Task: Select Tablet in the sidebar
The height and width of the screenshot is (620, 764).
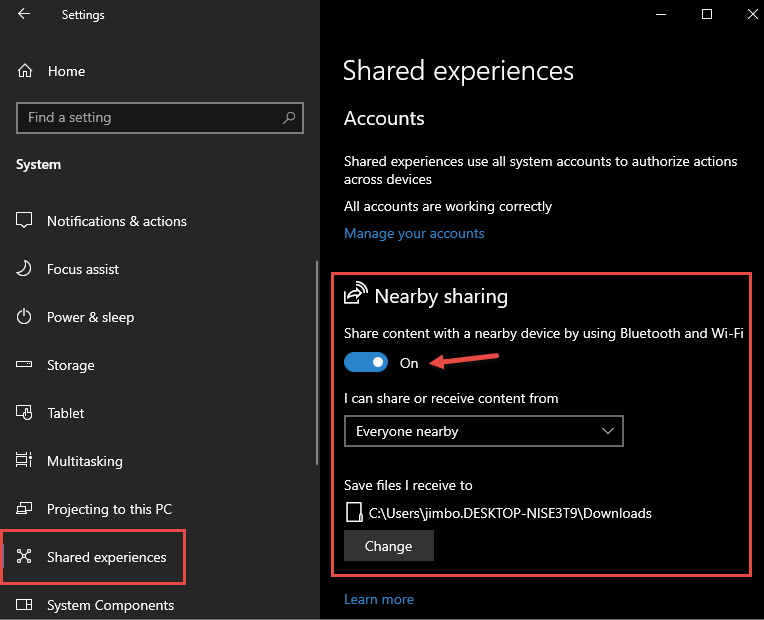Action: click(65, 413)
